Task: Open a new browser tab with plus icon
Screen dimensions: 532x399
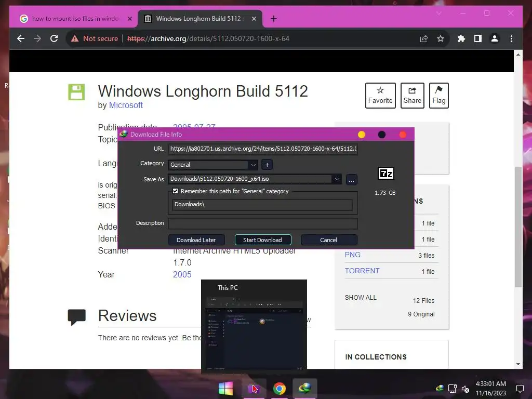Action: tap(273, 19)
